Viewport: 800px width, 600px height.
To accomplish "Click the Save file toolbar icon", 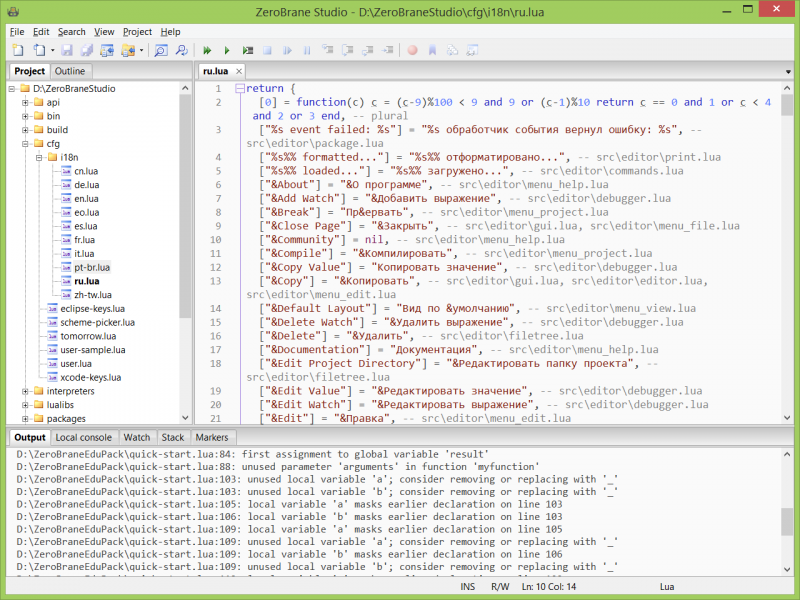I will pos(67,50).
